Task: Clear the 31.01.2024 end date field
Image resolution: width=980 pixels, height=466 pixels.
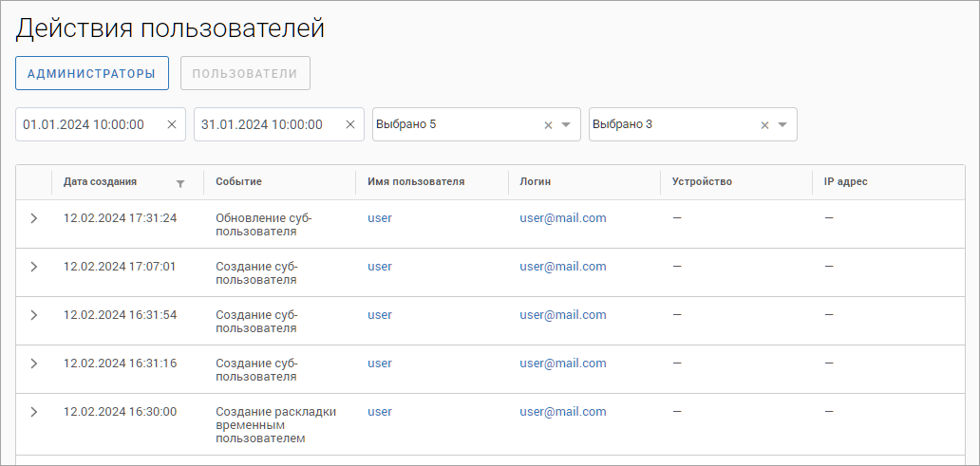Action: click(x=350, y=124)
